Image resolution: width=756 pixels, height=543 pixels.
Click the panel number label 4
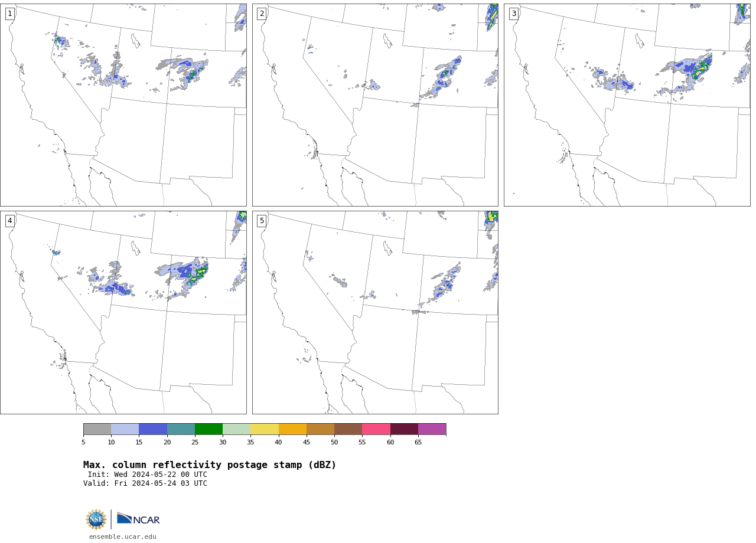pos(10,221)
